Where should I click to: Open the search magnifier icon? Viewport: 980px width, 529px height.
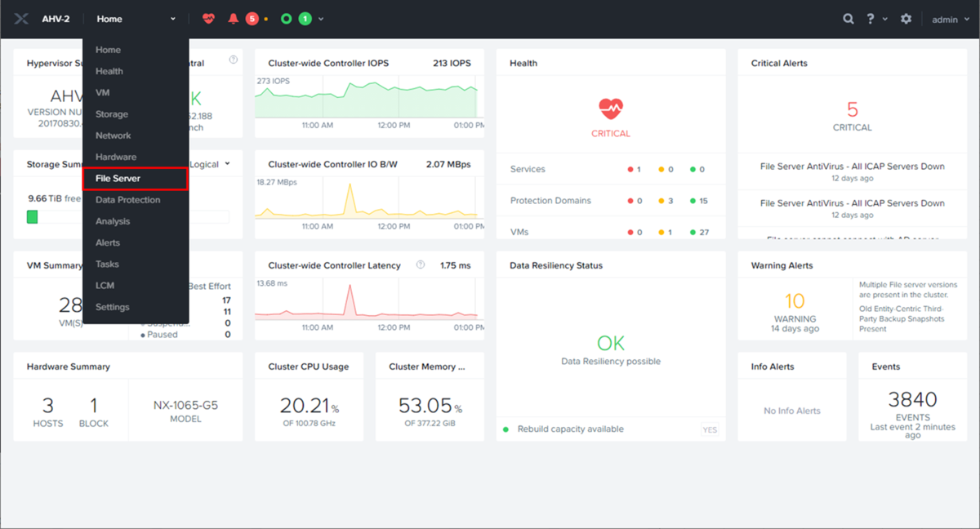click(x=849, y=19)
